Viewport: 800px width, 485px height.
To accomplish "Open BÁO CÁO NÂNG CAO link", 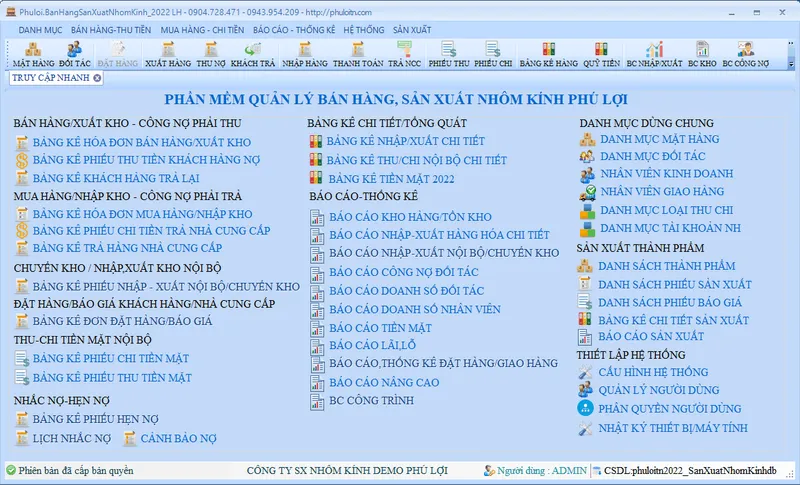I will (384, 382).
